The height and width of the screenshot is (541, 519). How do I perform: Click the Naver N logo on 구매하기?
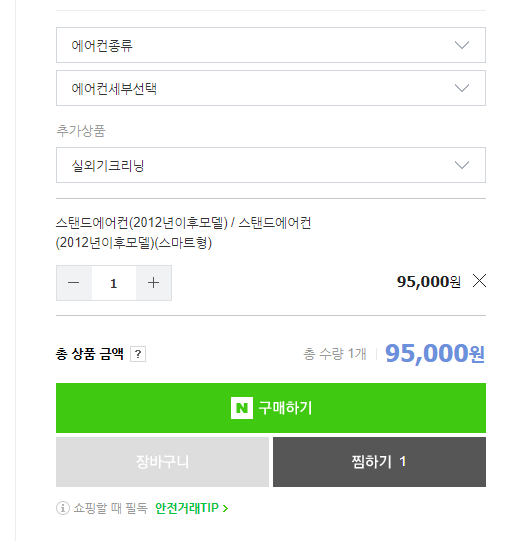click(242, 408)
